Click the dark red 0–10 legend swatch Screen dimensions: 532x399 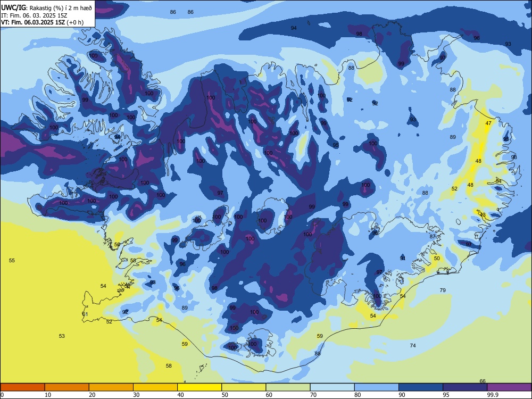[x=22, y=387]
